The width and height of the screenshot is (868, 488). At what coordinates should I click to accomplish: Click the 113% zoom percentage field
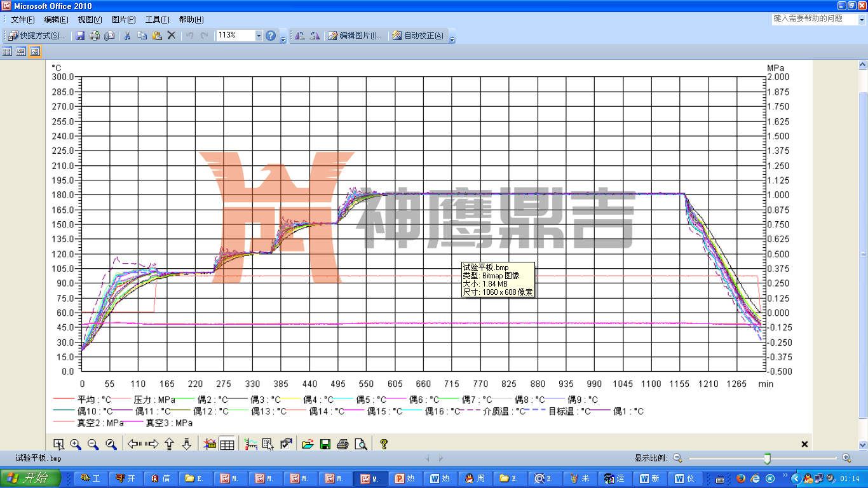click(x=235, y=36)
